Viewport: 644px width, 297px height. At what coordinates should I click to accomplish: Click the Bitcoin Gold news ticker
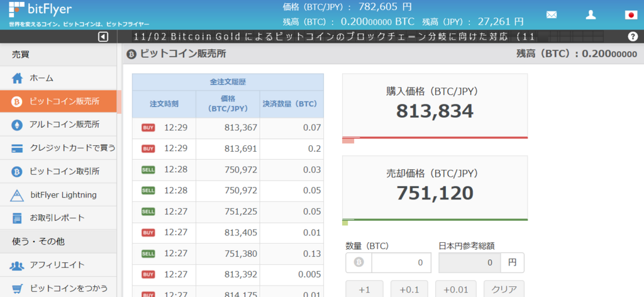(x=334, y=37)
